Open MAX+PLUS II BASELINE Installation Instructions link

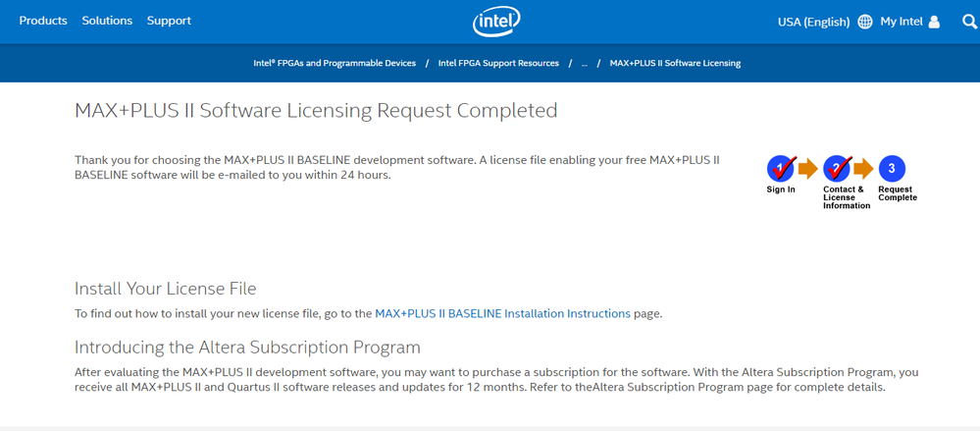[502, 313]
